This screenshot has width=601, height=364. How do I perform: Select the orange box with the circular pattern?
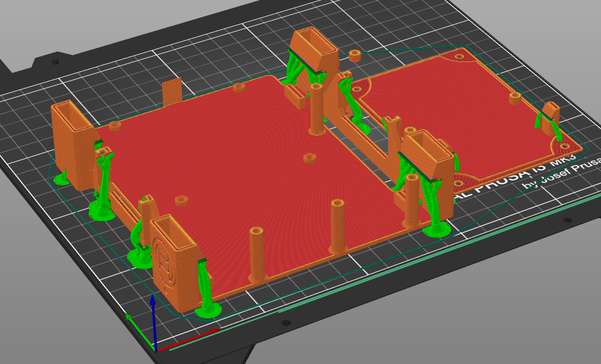pyautogui.click(x=172, y=258)
